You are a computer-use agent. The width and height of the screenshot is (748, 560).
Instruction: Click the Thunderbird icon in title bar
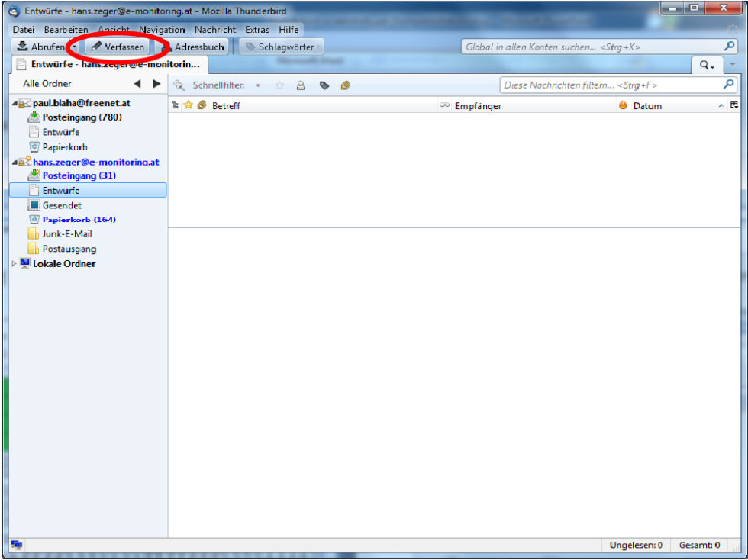coord(15,11)
